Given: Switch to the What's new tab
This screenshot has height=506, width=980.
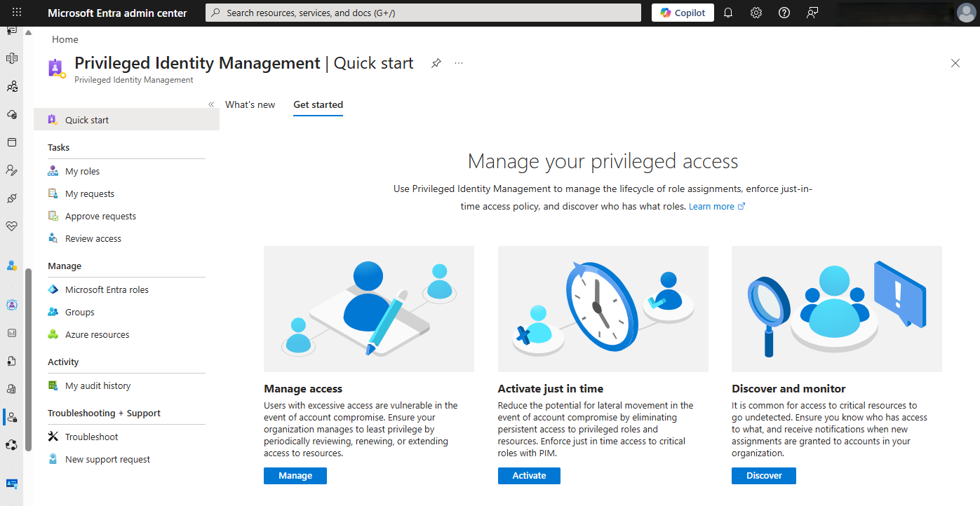Looking at the screenshot, I should coord(250,104).
